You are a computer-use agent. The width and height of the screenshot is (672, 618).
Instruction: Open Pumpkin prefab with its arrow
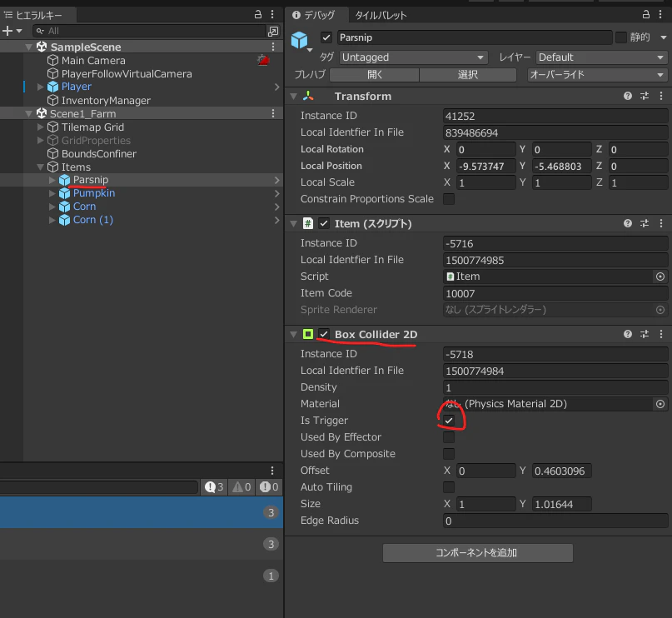pos(276,193)
